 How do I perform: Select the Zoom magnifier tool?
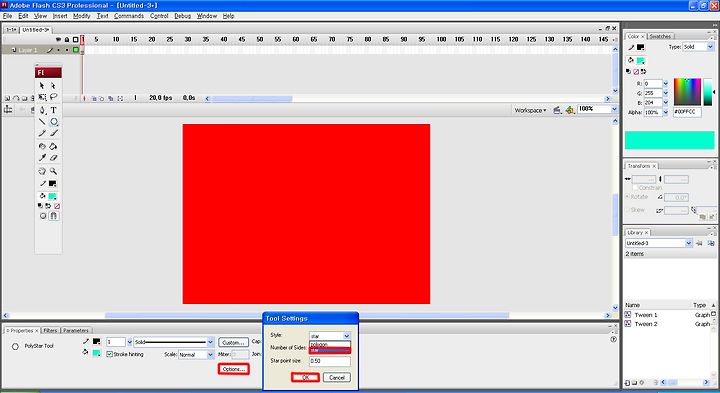click(x=53, y=171)
